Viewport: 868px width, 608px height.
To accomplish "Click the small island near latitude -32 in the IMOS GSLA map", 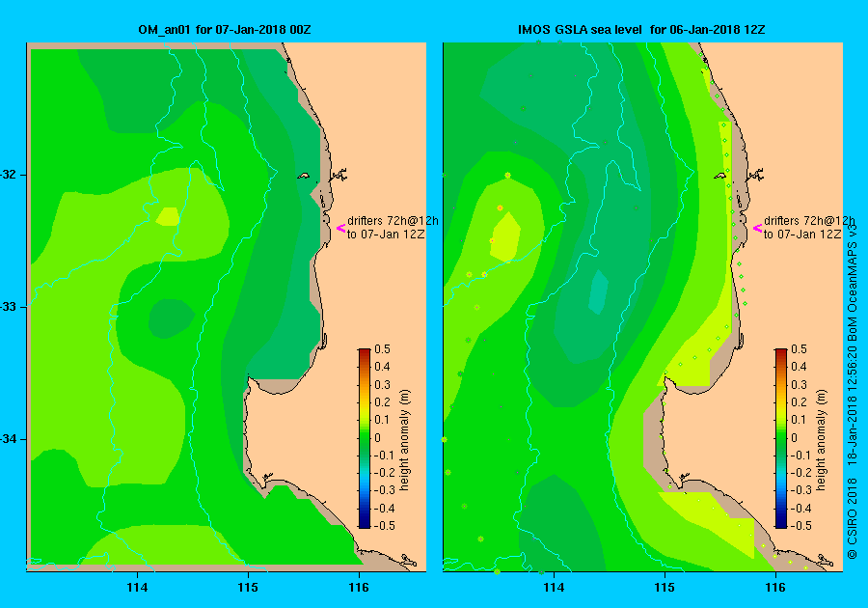I will 719,176.
